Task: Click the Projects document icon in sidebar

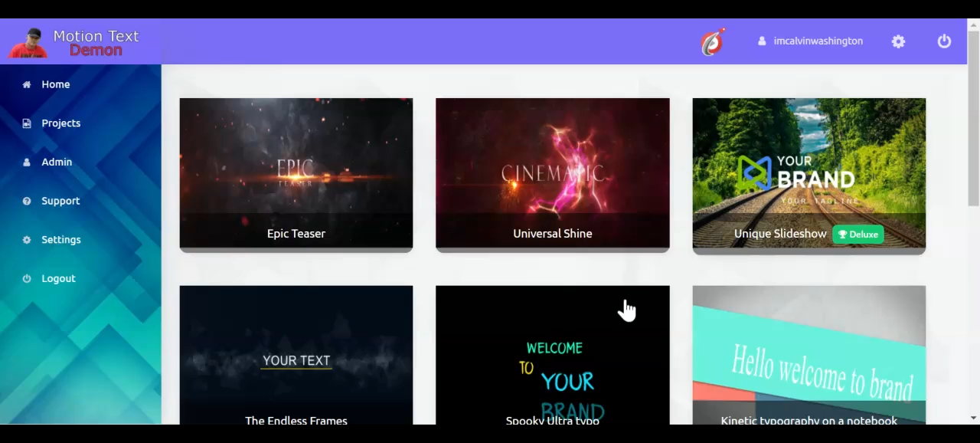Action: tap(27, 123)
